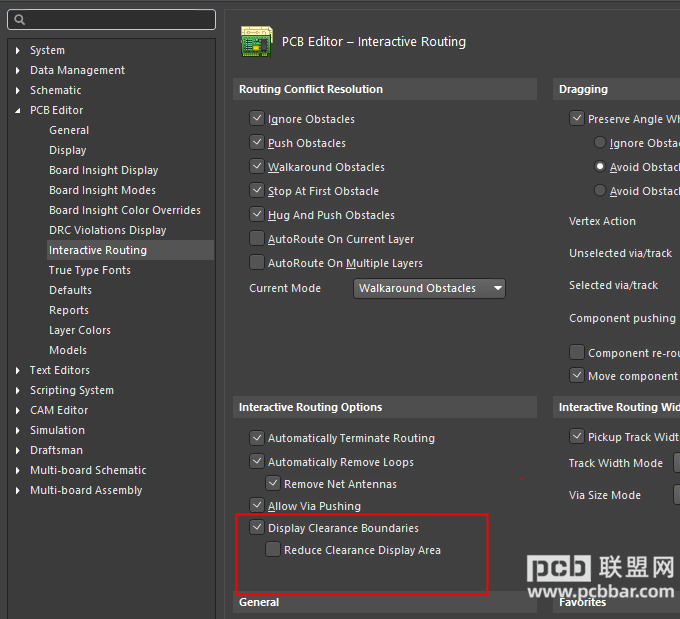This screenshot has height=619, width=680.
Task: Open the Reports preferences page
Action: (69, 310)
